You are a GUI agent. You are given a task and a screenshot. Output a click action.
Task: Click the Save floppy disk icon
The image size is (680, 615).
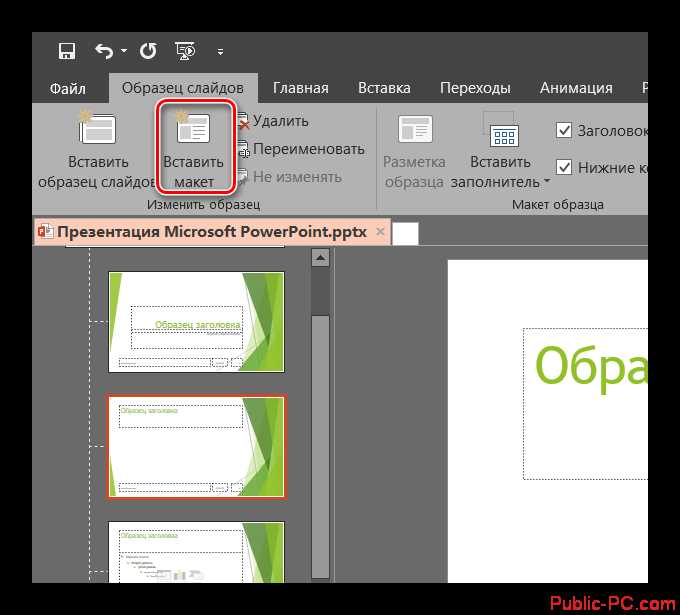[x=67, y=51]
